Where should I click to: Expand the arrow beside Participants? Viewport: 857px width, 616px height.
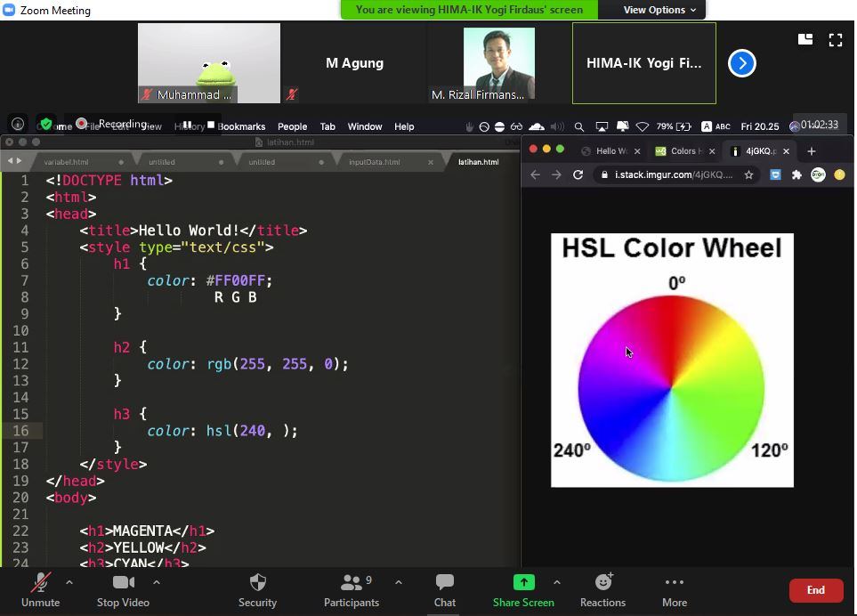(x=399, y=583)
